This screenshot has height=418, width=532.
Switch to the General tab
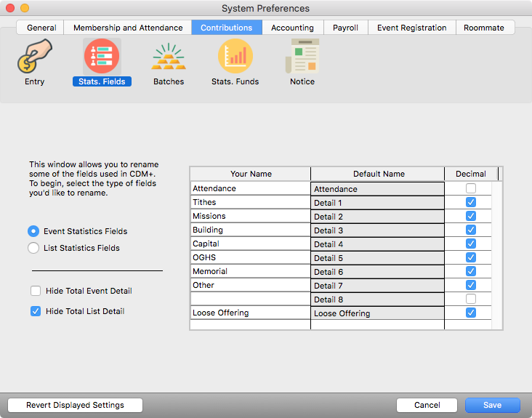[x=41, y=28]
